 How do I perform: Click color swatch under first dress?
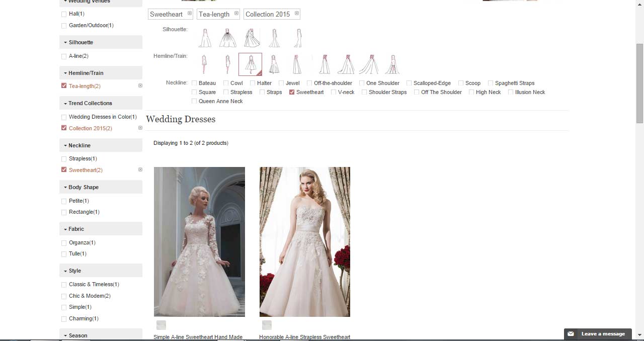pos(161,325)
